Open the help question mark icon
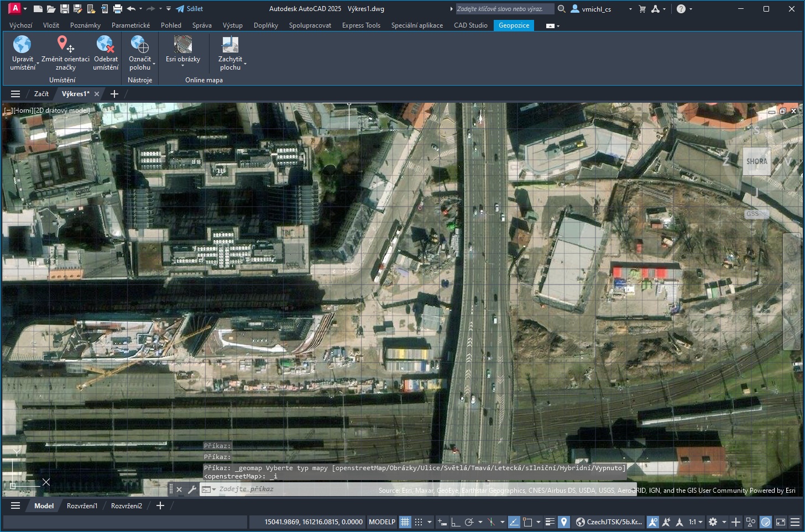 point(681,9)
